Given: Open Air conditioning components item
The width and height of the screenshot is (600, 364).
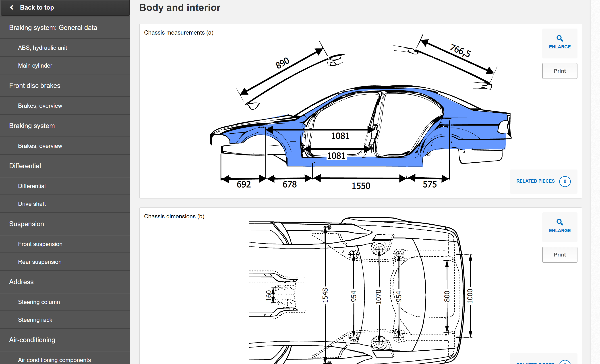Looking at the screenshot, I should click(x=65, y=359).
